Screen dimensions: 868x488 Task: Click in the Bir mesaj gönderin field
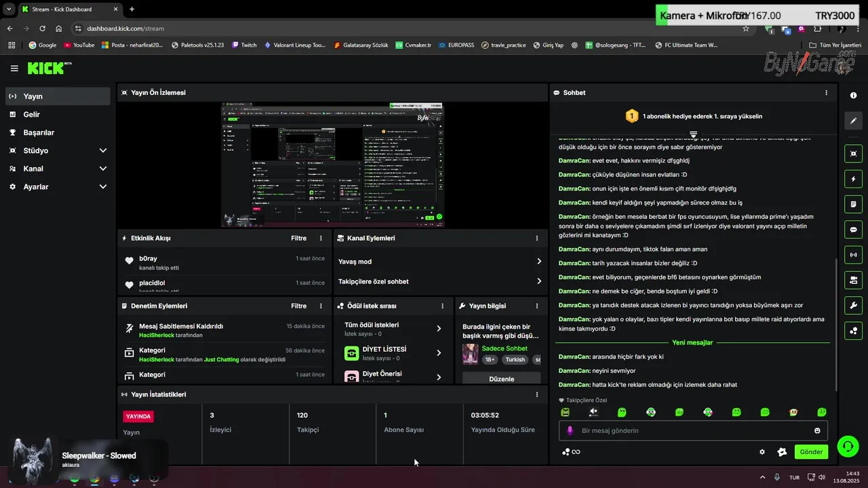tap(692, 430)
